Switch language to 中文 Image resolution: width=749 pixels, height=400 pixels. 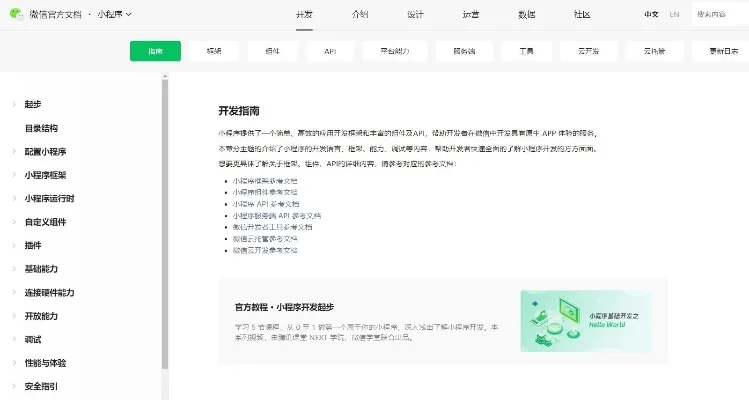pyautogui.click(x=651, y=14)
